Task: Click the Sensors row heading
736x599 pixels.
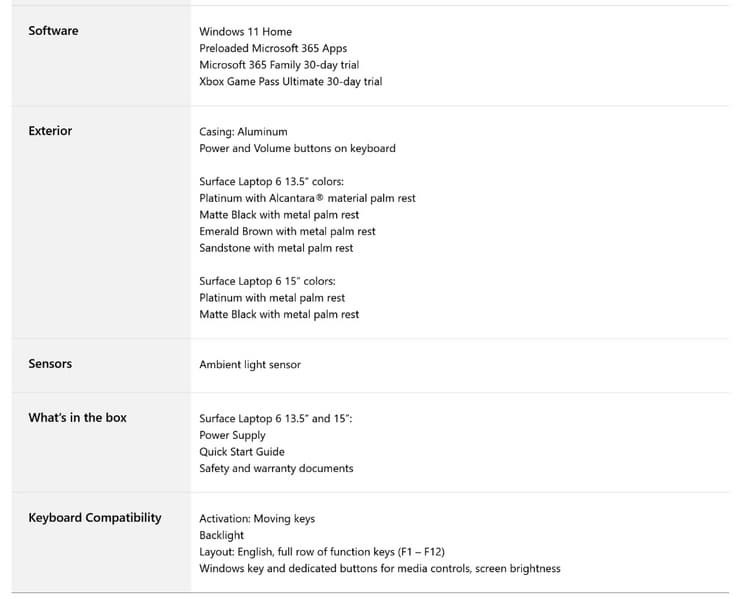Action: pos(50,364)
